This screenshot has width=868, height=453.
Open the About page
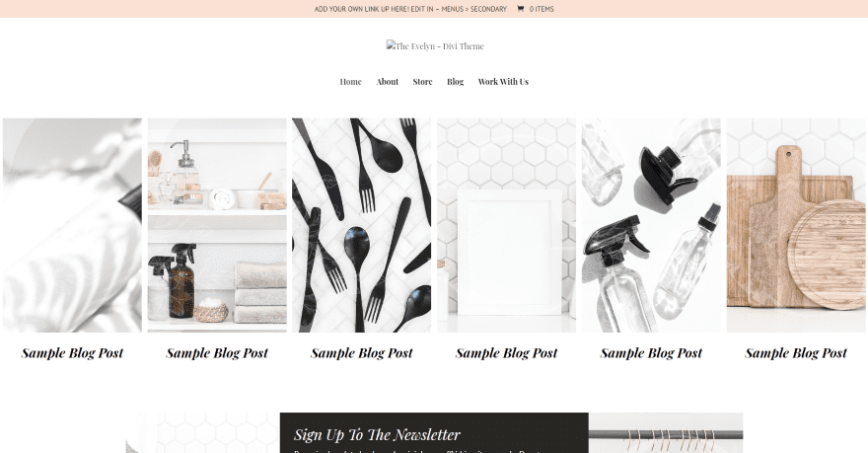coord(387,81)
